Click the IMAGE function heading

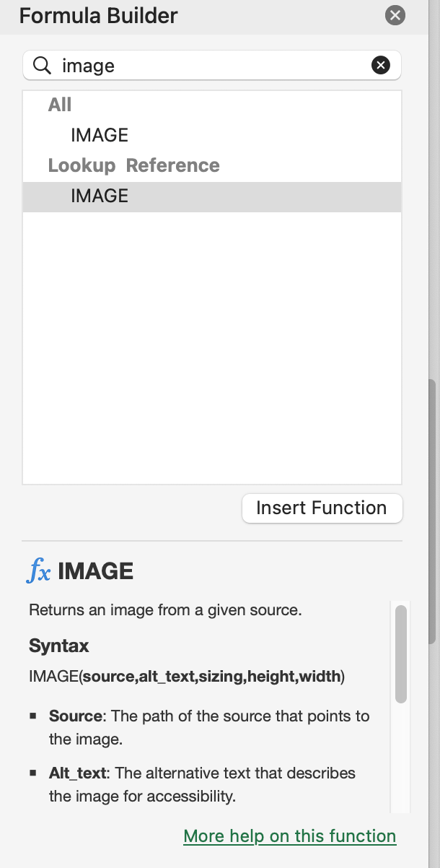pos(96,572)
